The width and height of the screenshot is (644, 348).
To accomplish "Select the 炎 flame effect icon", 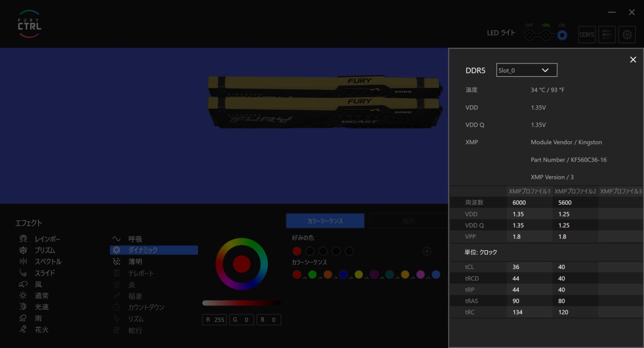I will click(116, 285).
